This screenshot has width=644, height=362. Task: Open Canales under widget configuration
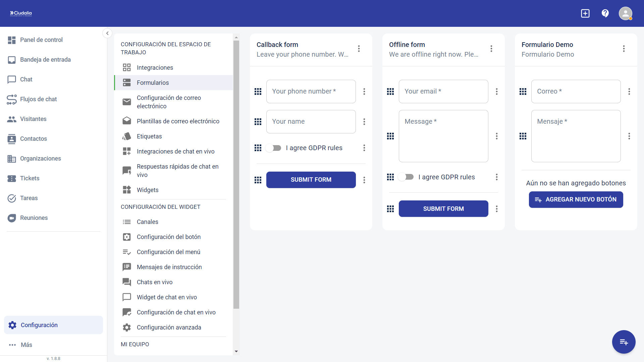147,222
